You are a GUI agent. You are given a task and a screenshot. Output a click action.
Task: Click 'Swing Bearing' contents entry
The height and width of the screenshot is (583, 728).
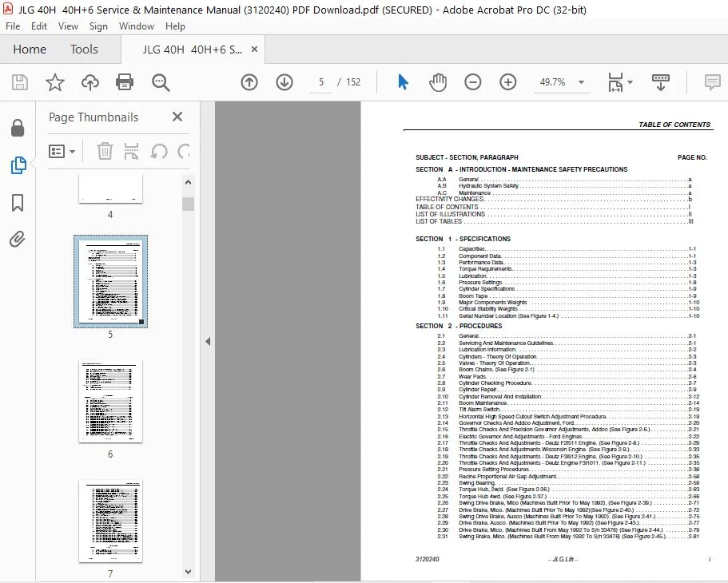click(477, 483)
